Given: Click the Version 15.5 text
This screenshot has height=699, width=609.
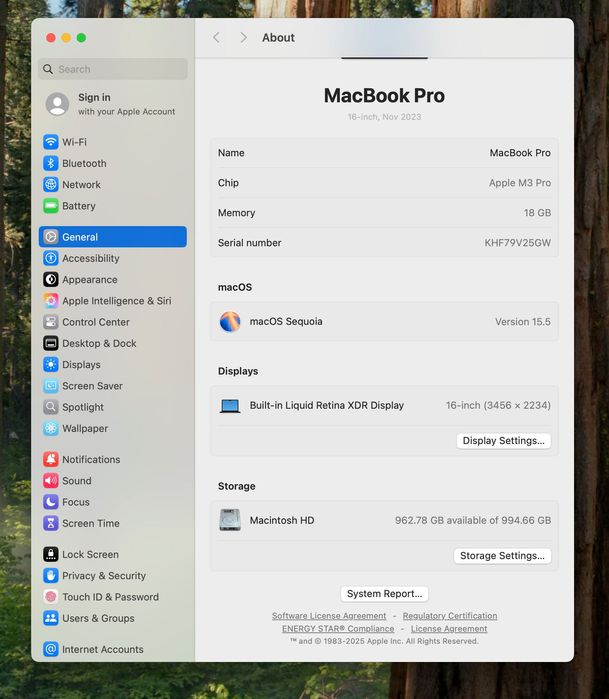Looking at the screenshot, I should (523, 322).
